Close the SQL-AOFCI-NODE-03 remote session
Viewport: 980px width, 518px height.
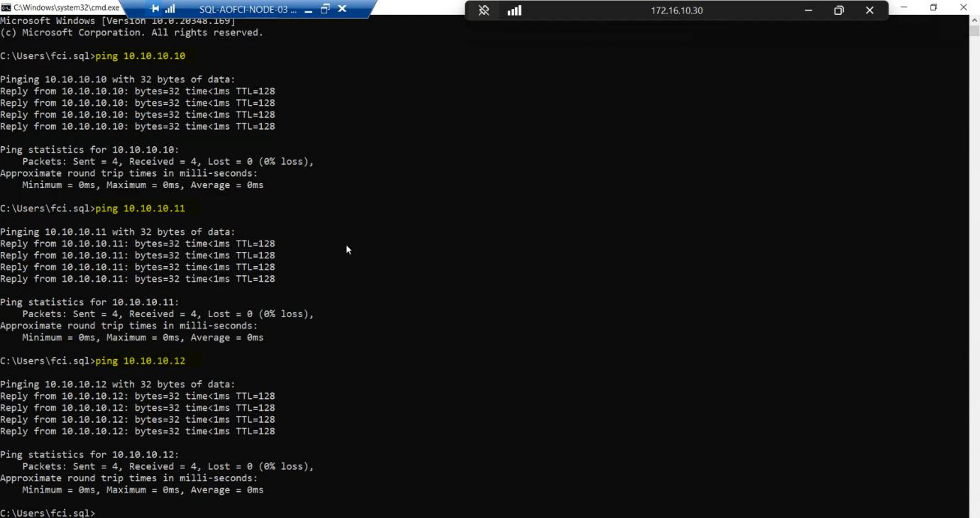point(342,9)
